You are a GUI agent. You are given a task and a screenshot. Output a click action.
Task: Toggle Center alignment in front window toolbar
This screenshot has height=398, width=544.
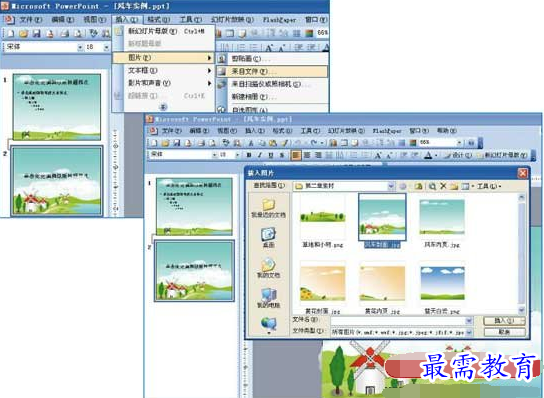tap(307, 155)
